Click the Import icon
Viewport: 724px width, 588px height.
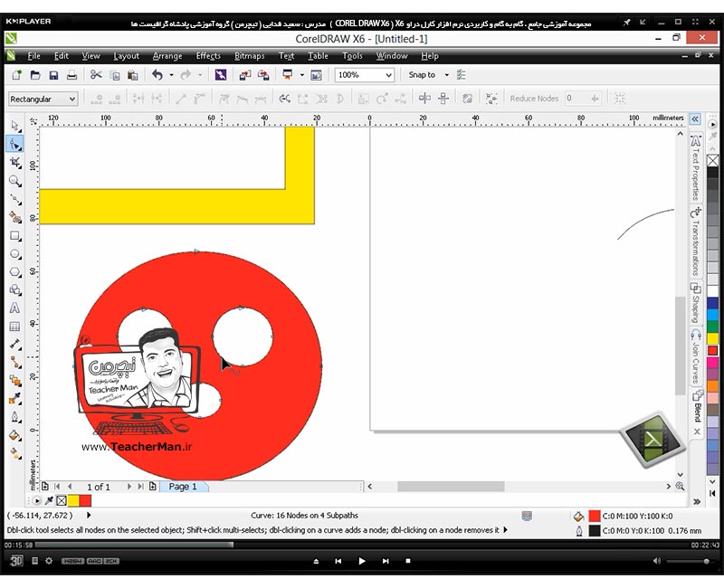click(244, 75)
